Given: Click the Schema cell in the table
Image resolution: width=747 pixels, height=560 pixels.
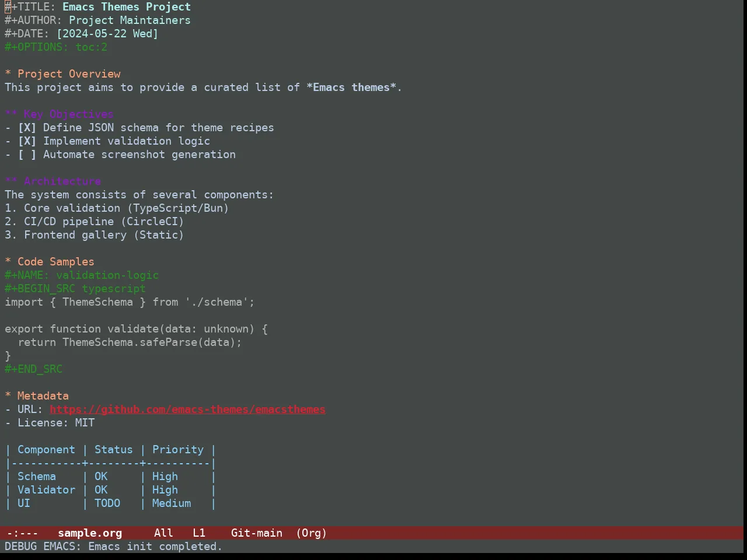Looking at the screenshot, I should [37, 477].
